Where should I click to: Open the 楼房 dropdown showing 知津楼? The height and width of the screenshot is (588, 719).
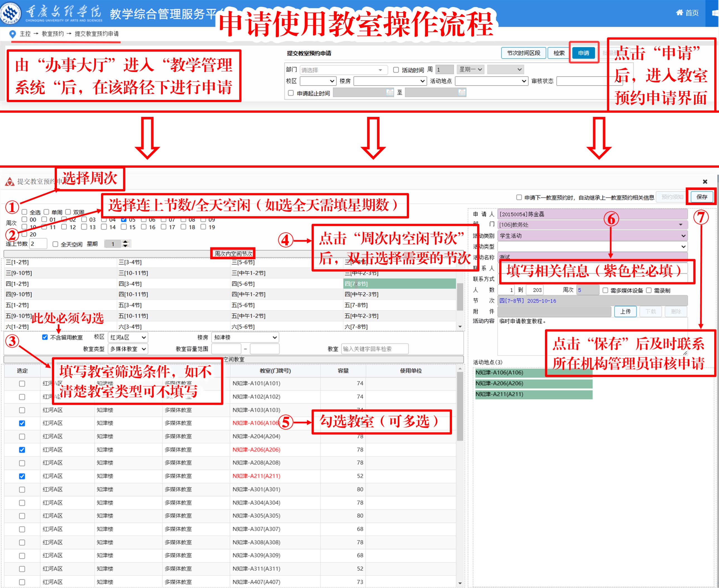[x=245, y=337]
